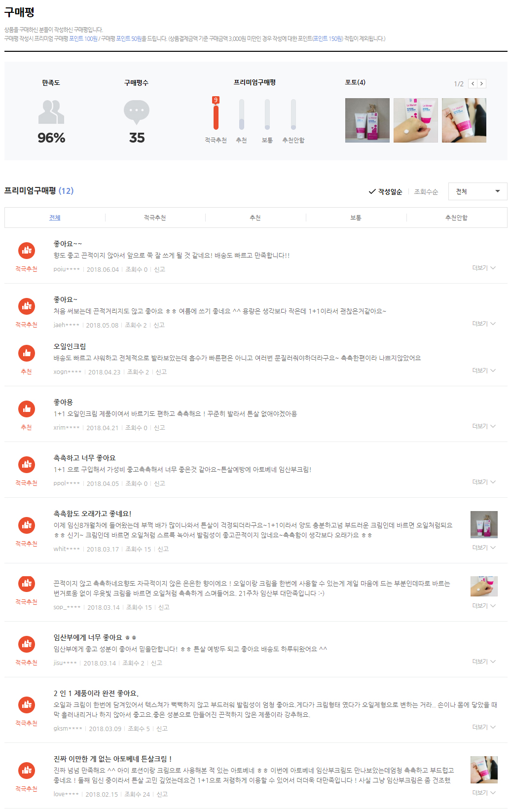Expand 더보기 for poiu**** review
Viewport: 510px width, 812px height.
tap(484, 268)
